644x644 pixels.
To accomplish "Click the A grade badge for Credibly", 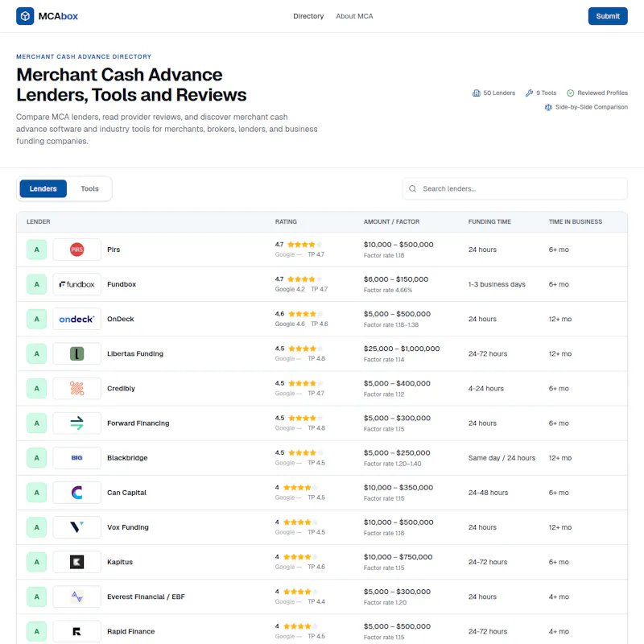I will click(x=36, y=388).
